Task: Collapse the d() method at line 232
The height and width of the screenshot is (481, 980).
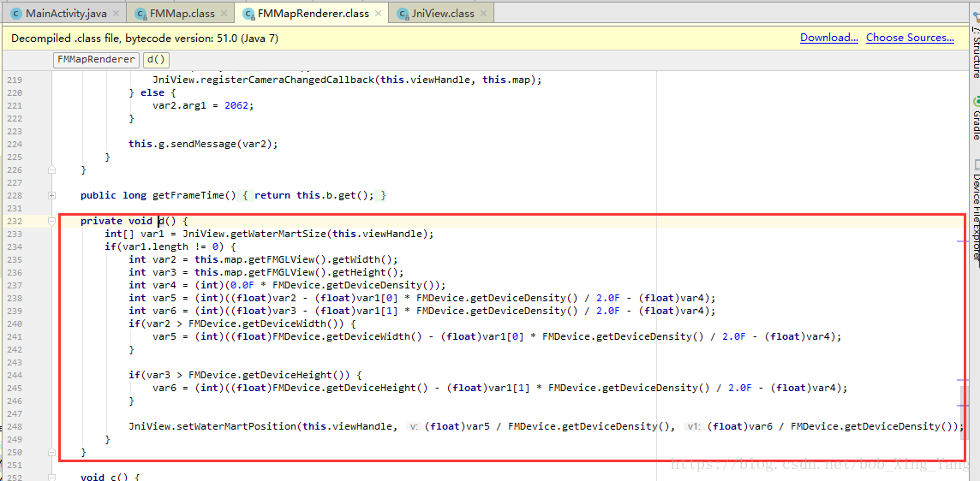Action: point(52,221)
